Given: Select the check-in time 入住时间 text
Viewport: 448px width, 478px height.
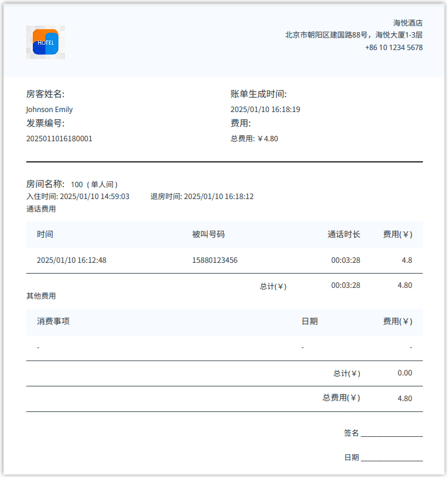Looking at the screenshot, I should click(78, 197).
